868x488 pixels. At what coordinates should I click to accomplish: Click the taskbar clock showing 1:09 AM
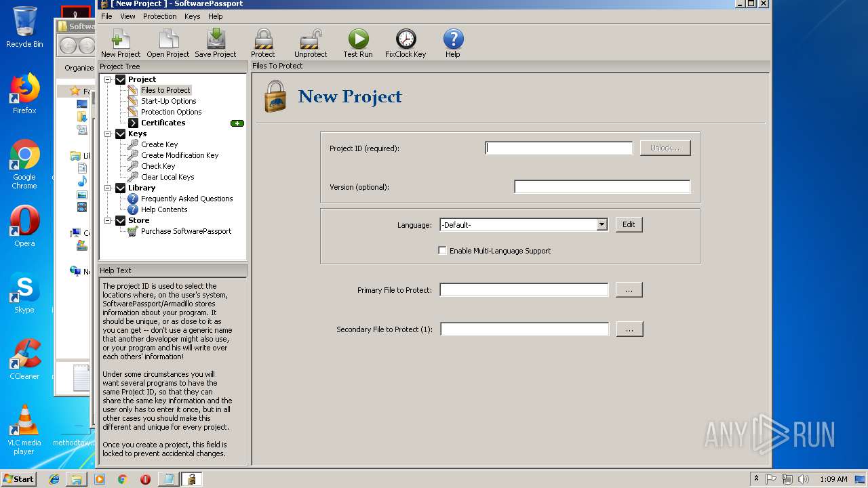click(x=833, y=479)
